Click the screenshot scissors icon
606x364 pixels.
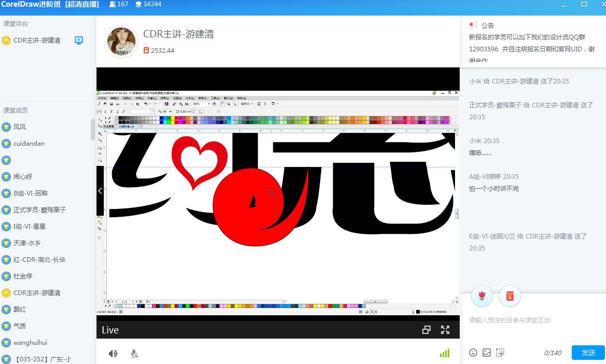tap(500, 353)
